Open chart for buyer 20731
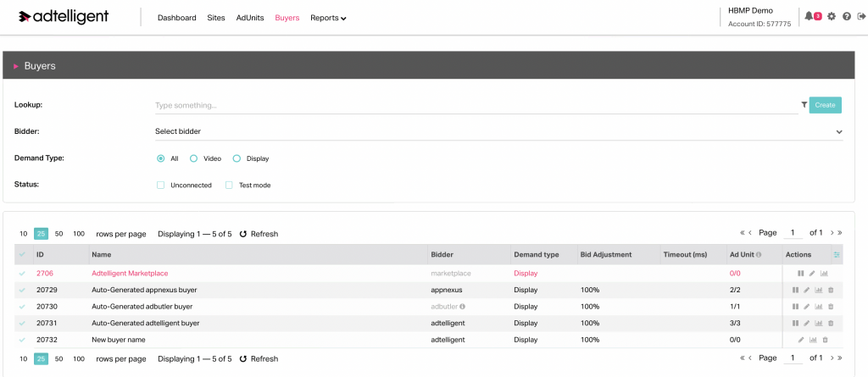 (819, 324)
